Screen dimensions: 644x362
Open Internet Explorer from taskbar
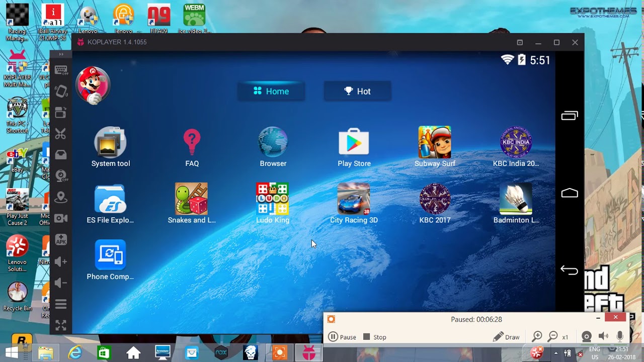[x=75, y=353]
